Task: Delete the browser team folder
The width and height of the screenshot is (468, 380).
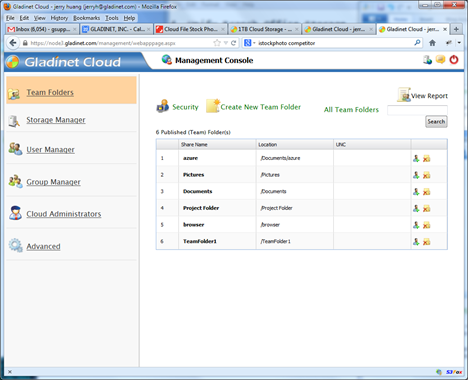Action: coord(426,225)
